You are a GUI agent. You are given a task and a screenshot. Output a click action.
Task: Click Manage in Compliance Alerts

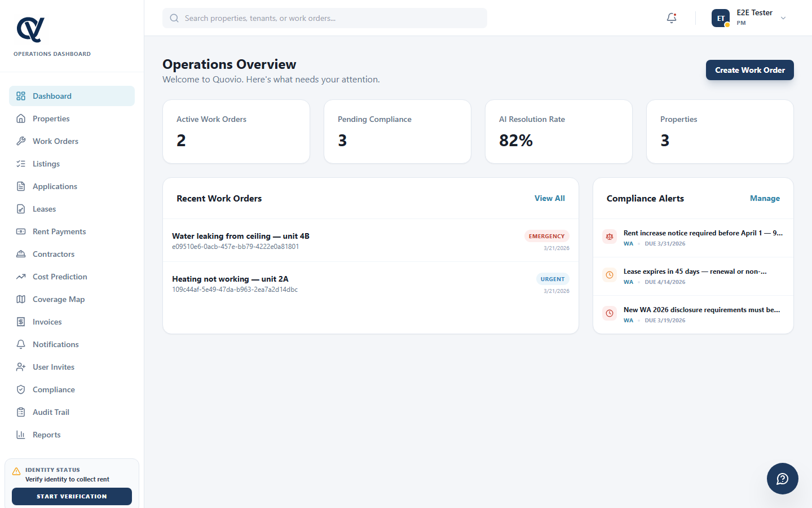765,198
